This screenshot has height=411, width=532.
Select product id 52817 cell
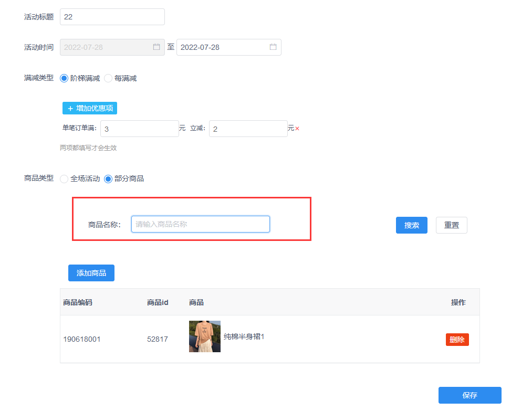coord(158,339)
